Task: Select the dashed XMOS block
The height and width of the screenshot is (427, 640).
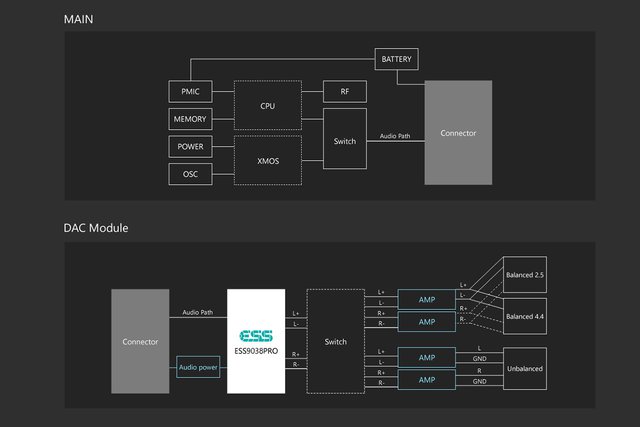Action: [x=267, y=161]
